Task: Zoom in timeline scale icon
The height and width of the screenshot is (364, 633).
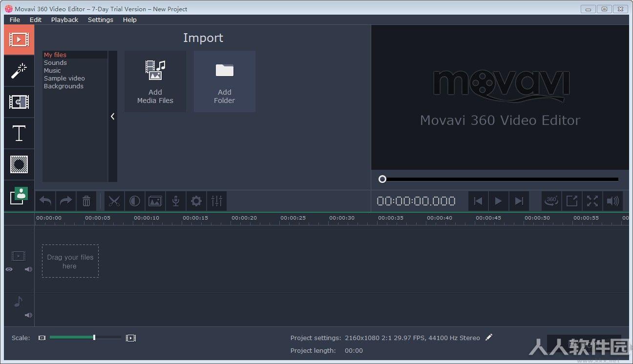Action: coord(130,338)
